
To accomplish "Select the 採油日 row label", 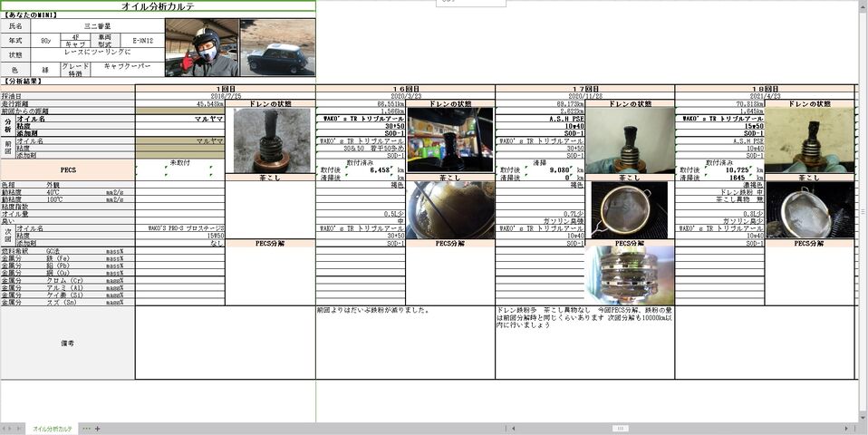I will tap(68, 96).
